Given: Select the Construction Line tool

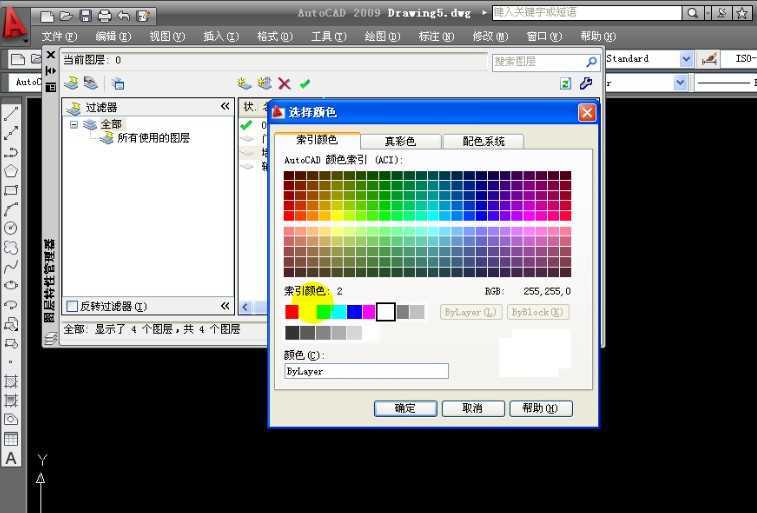Looking at the screenshot, I should tap(11, 133).
